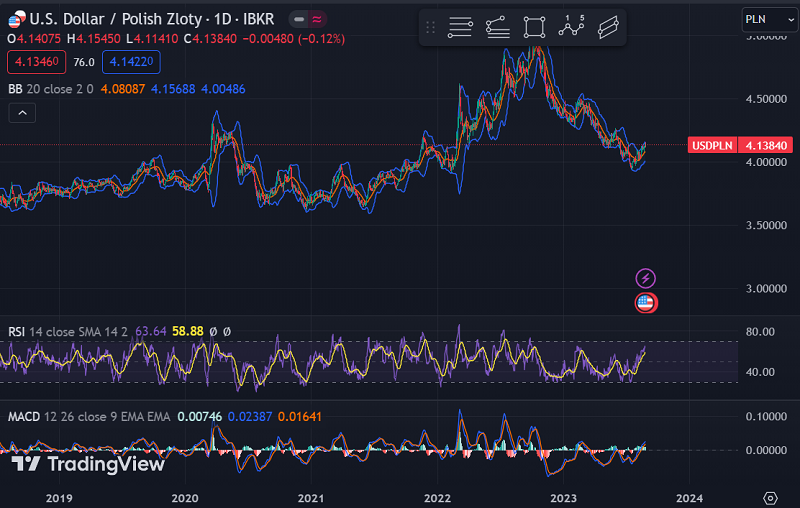The image size is (800, 508).
Task: Open the RSI indicator legend label
Action: [x=17, y=331]
